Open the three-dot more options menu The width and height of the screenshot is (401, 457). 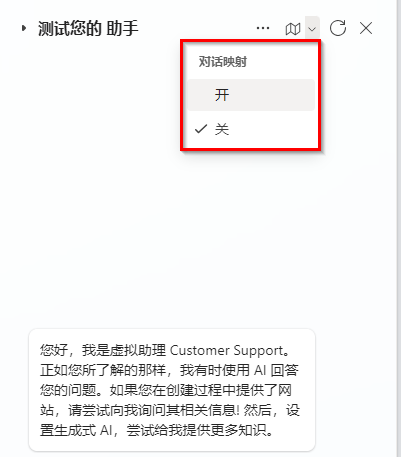(x=263, y=28)
